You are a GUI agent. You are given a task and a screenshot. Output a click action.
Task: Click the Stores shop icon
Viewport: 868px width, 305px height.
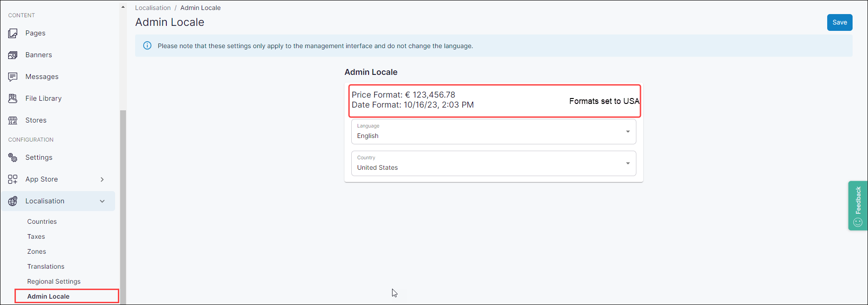pyautogui.click(x=13, y=120)
